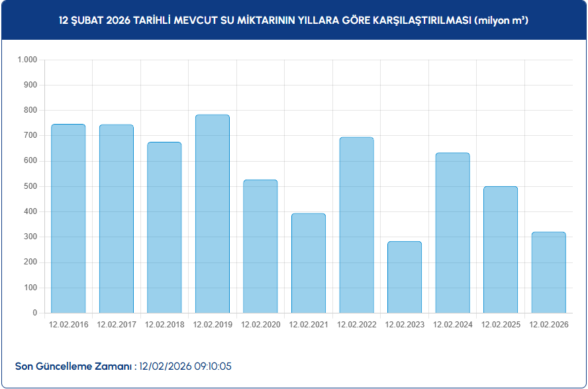Click the bar for 12.02.2016

(68, 219)
